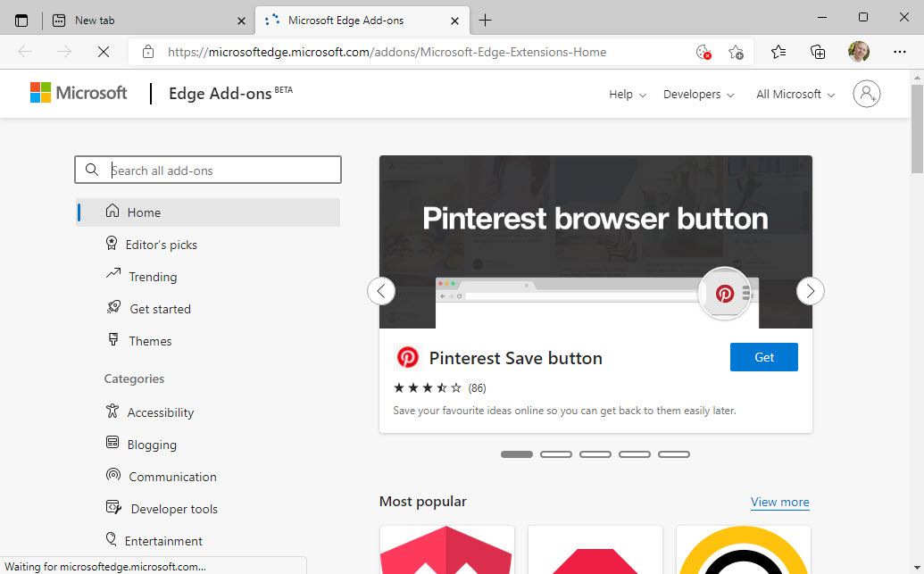Click the browser back arrow
The image size is (924, 574).
pos(25,52)
